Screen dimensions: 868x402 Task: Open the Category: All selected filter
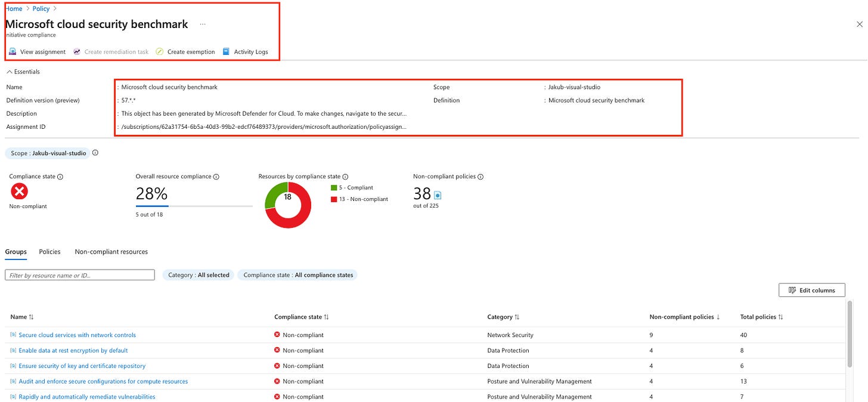[197, 275]
